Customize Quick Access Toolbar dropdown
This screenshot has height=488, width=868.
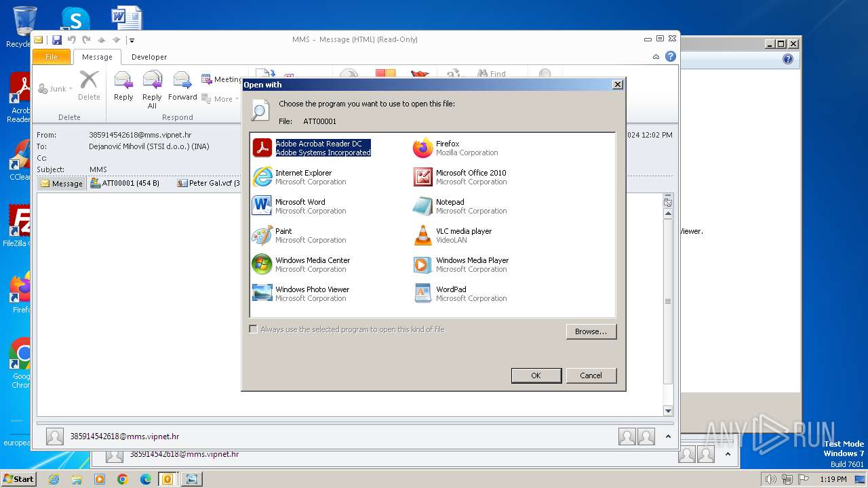point(132,41)
